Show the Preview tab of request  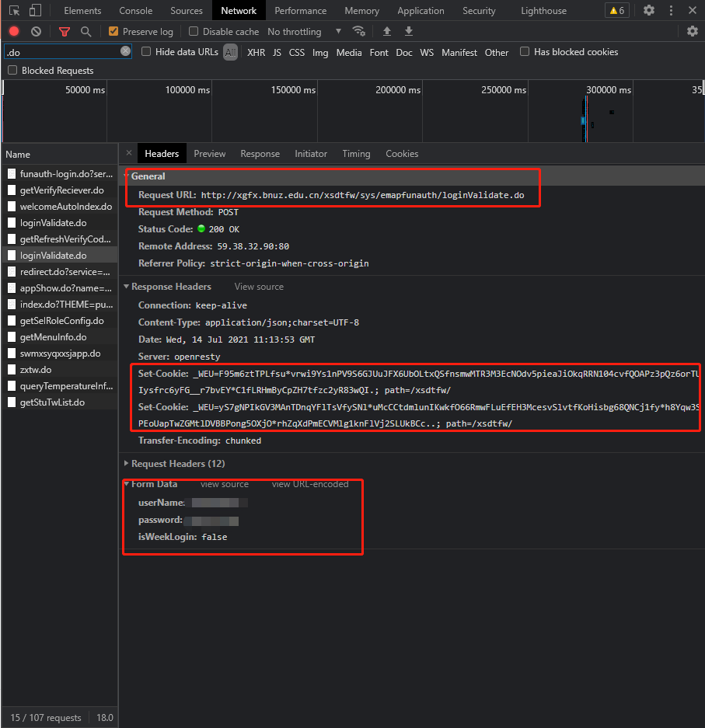pyautogui.click(x=209, y=154)
